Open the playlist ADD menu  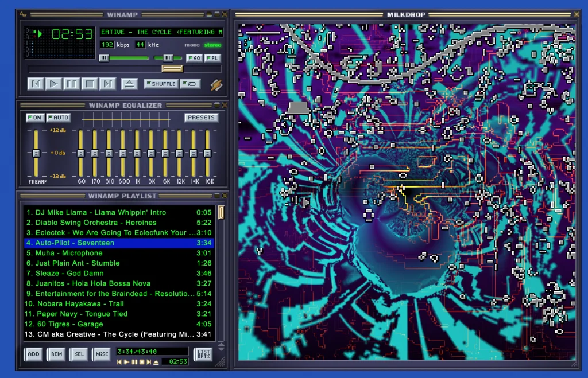point(33,354)
